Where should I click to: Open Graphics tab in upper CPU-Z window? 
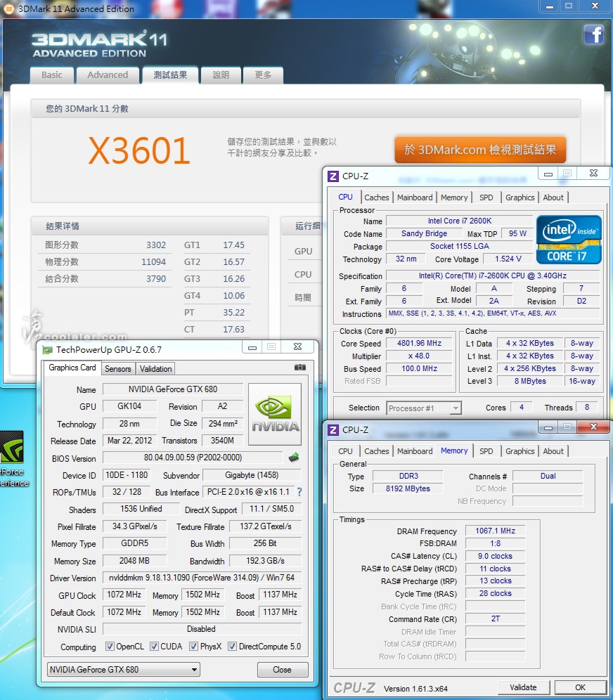tap(520, 197)
